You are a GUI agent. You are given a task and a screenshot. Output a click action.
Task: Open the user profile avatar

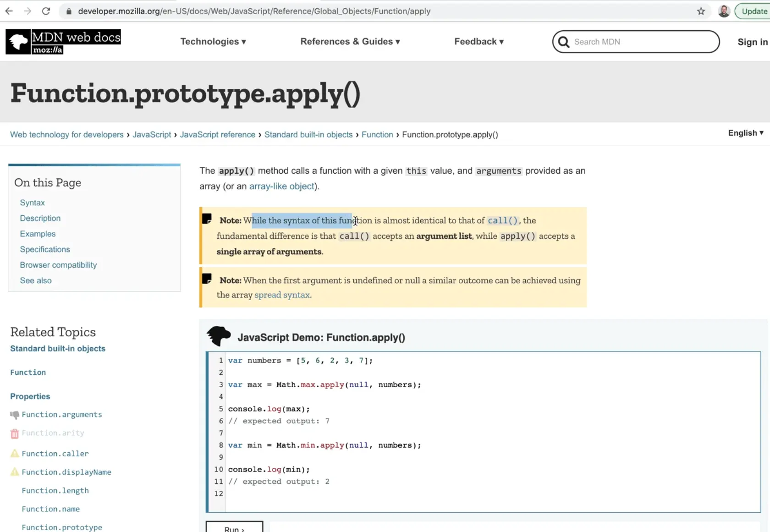(724, 11)
